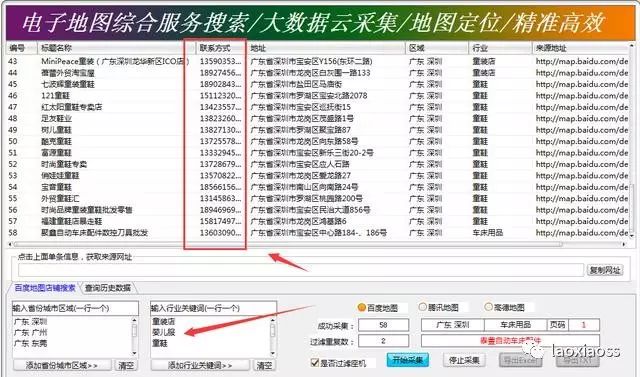Click the 来源网址 text field

click(x=301, y=270)
